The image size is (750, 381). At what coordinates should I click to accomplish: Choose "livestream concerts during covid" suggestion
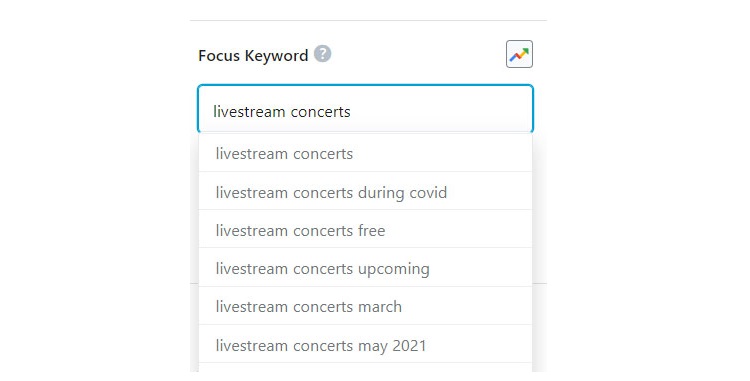click(365, 191)
